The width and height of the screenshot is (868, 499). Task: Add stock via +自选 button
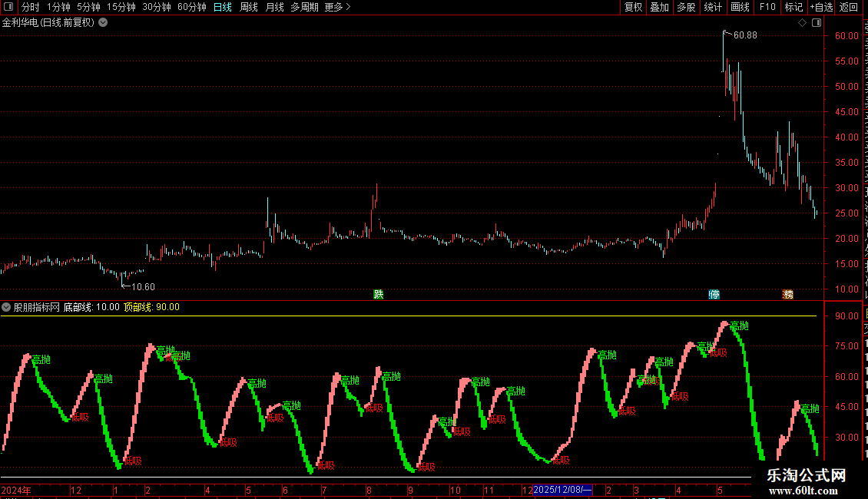pyautogui.click(x=821, y=7)
